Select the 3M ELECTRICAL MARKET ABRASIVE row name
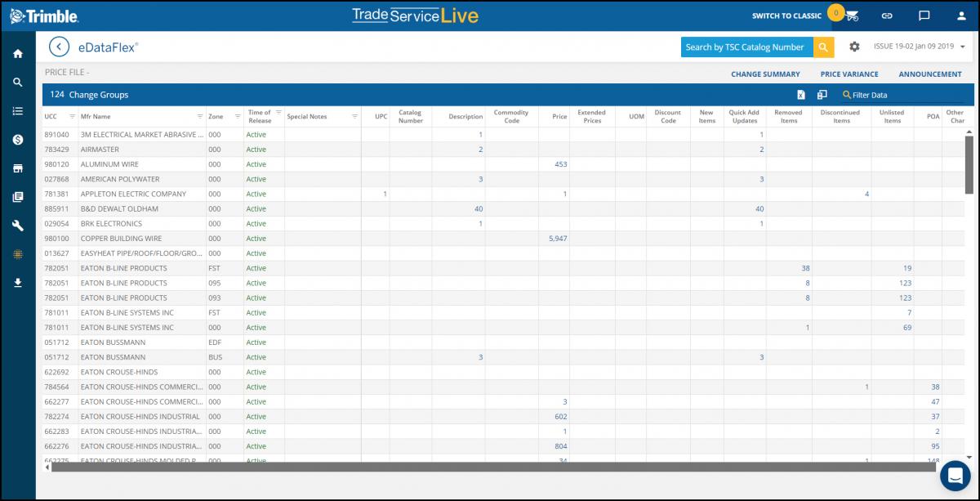 142,135
